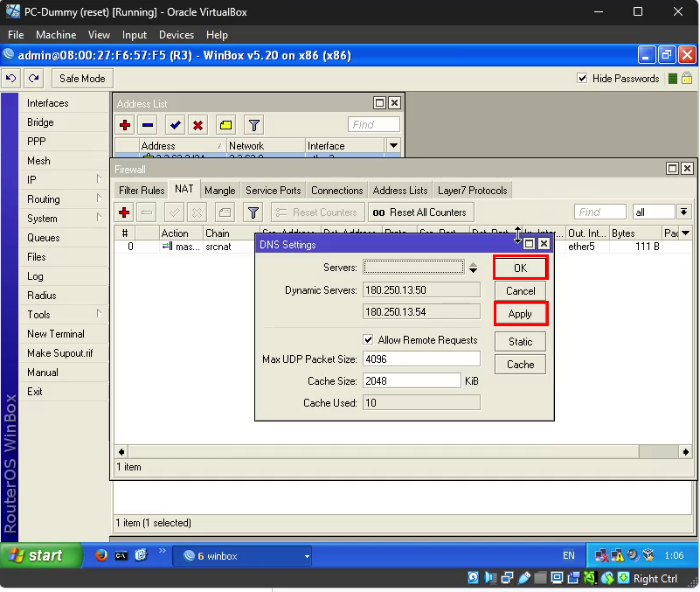Enable the address with the blue checkmark icon
700x592 pixels.
tap(176, 125)
